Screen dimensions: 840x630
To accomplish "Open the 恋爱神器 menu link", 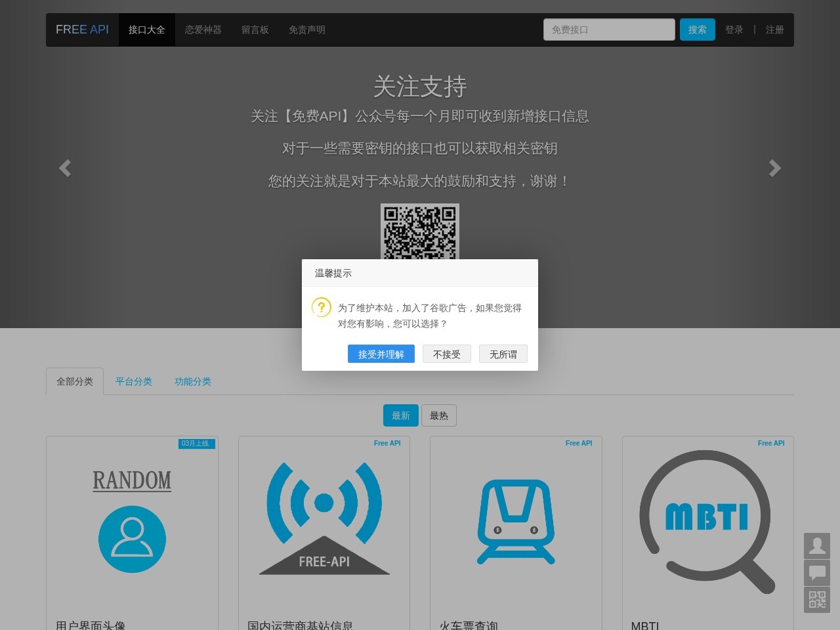I will click(203, 30).
